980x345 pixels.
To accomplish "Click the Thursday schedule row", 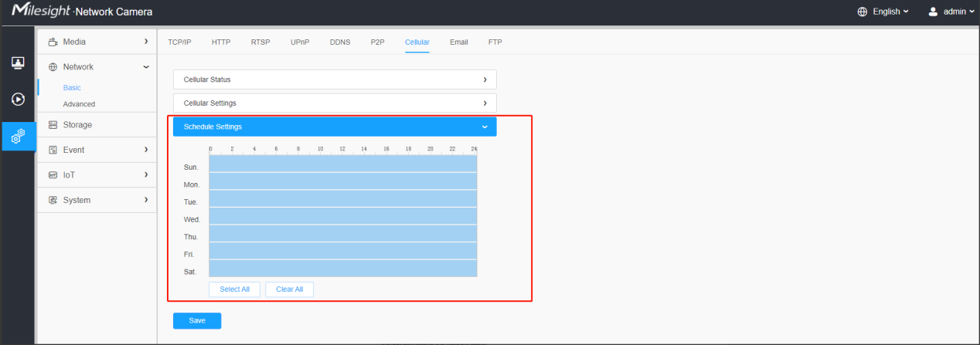I will click(343, 233).
